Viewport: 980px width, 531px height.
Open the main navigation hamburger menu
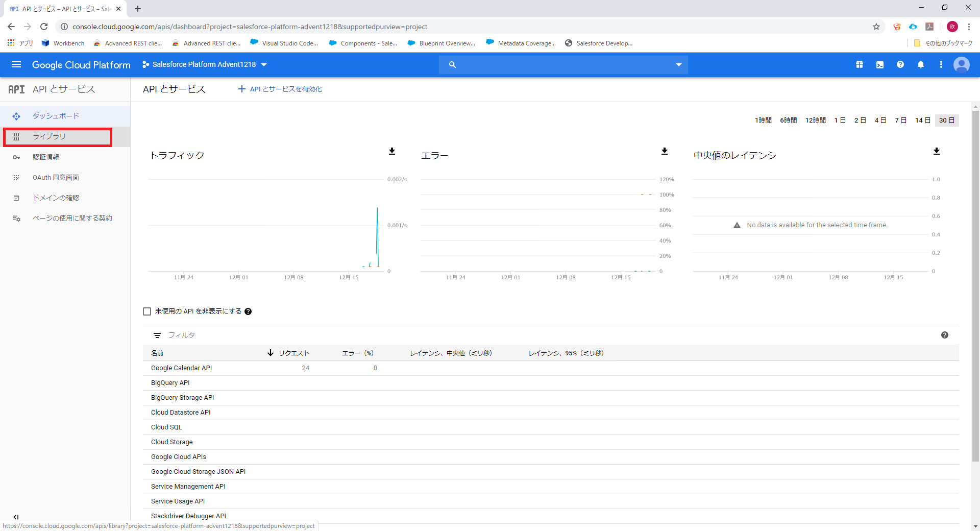pos(16,64)
